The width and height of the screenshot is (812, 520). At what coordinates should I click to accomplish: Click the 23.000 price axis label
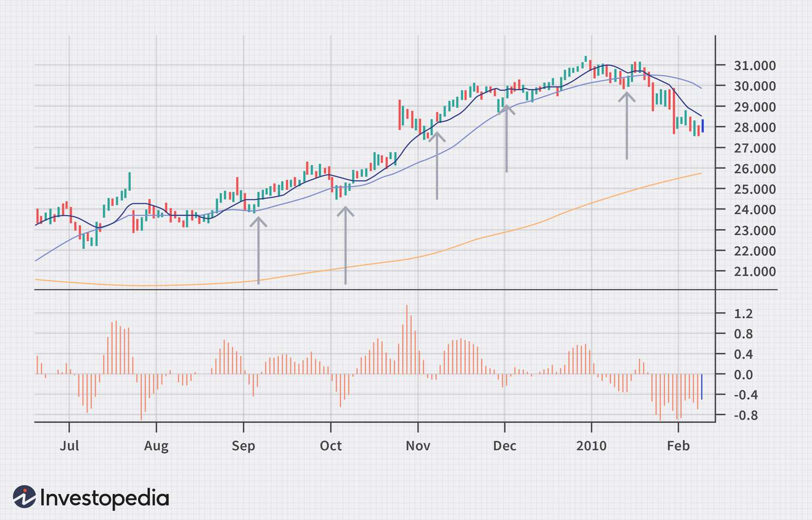click(x=755, y=230)
